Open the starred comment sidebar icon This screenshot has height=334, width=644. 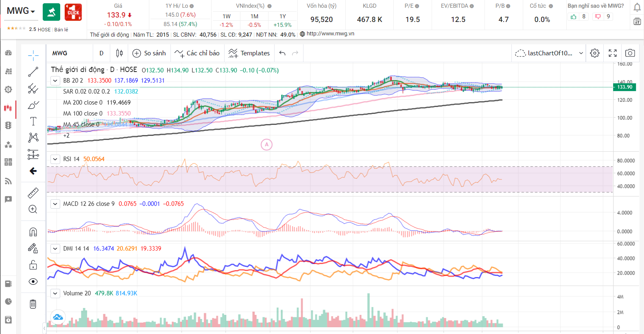[x=8, y=199]
